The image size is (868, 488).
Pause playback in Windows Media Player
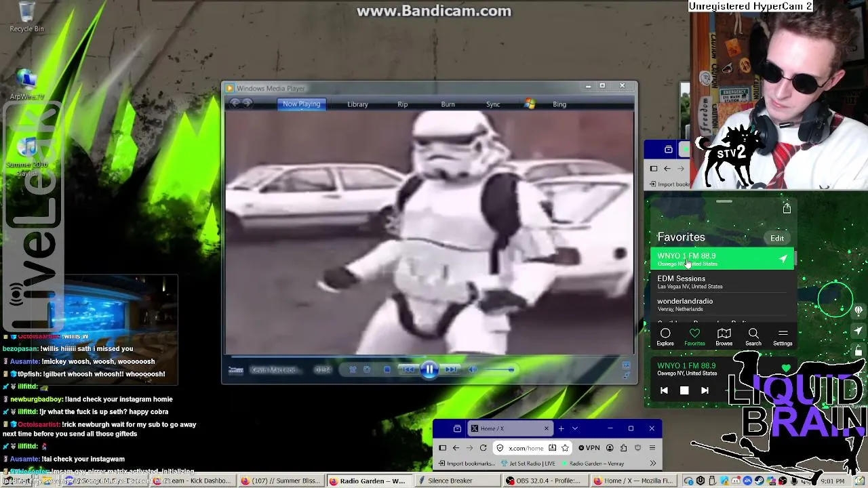429,369
